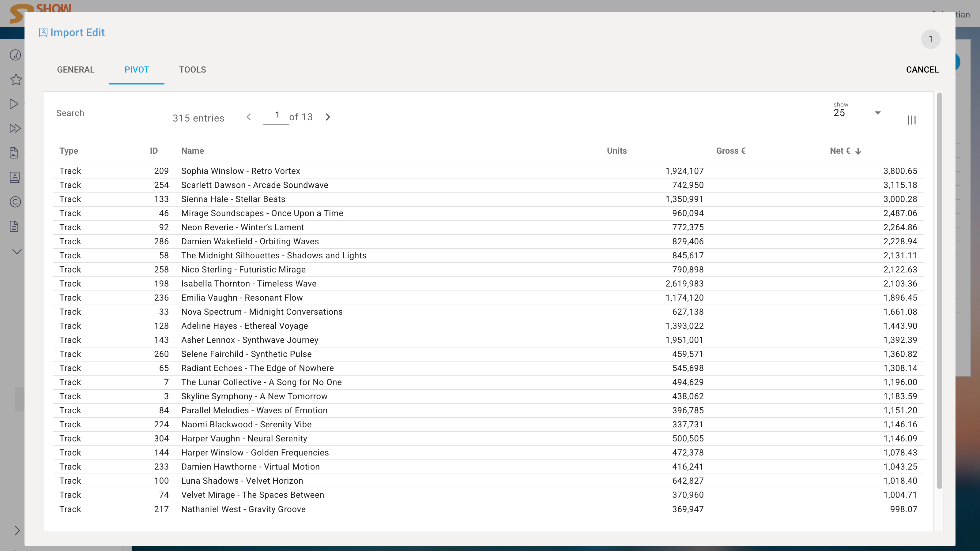
Task: Sort the table by the Gross € column
Action: point(730,151)
